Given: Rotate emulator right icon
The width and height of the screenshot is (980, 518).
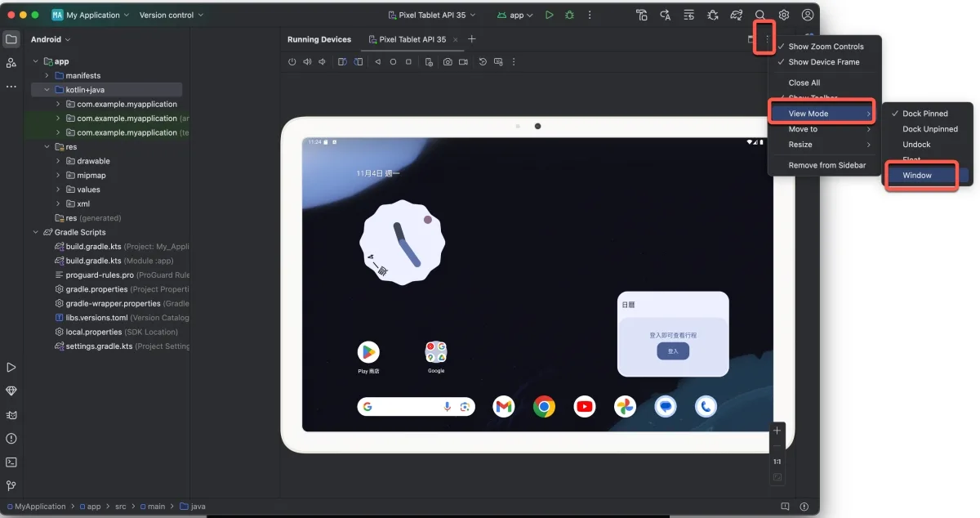Looking at the screenshot, I should pos(358,61).
